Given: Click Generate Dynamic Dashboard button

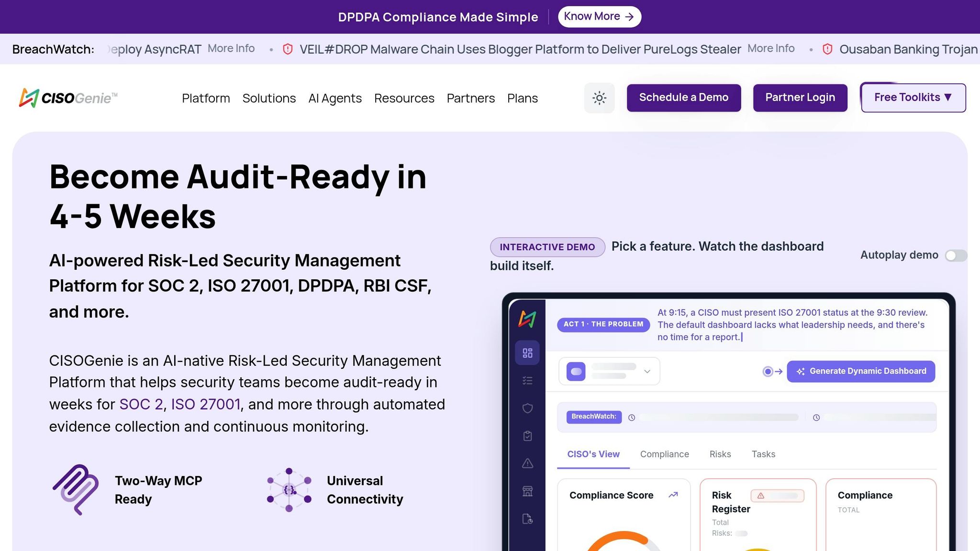Looking at the screenshot, I should tap(861, 372).
